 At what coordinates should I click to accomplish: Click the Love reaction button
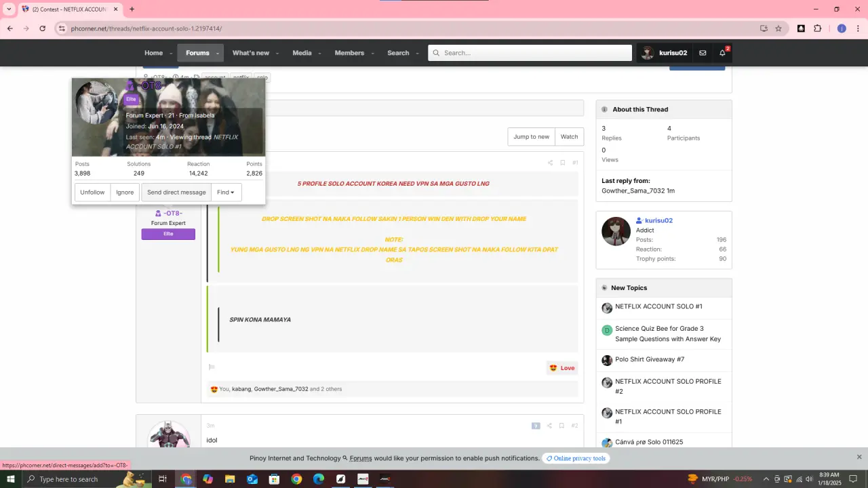pos(562,368)
